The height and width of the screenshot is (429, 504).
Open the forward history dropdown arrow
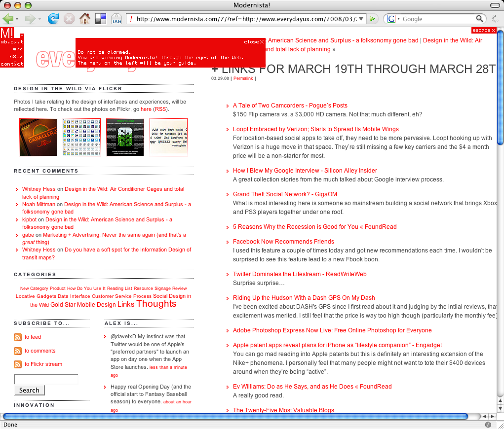pyautogui.click(x=39, y=19)
